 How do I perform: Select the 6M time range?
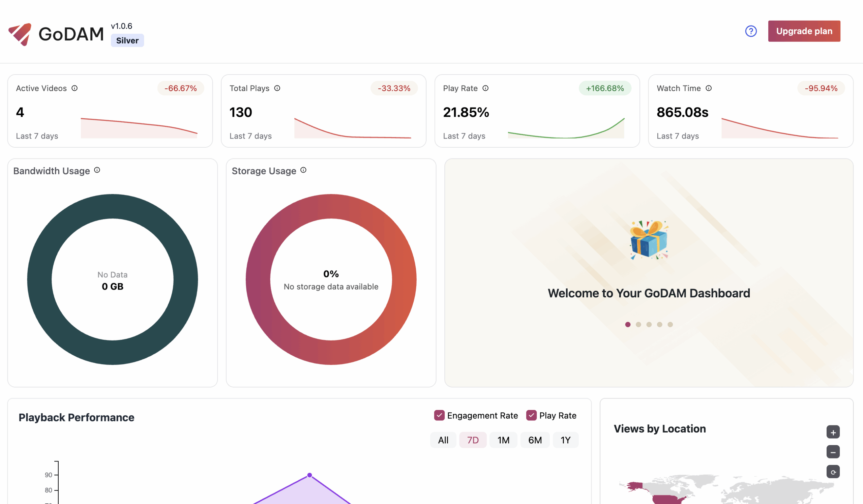[x=535, y=440]
